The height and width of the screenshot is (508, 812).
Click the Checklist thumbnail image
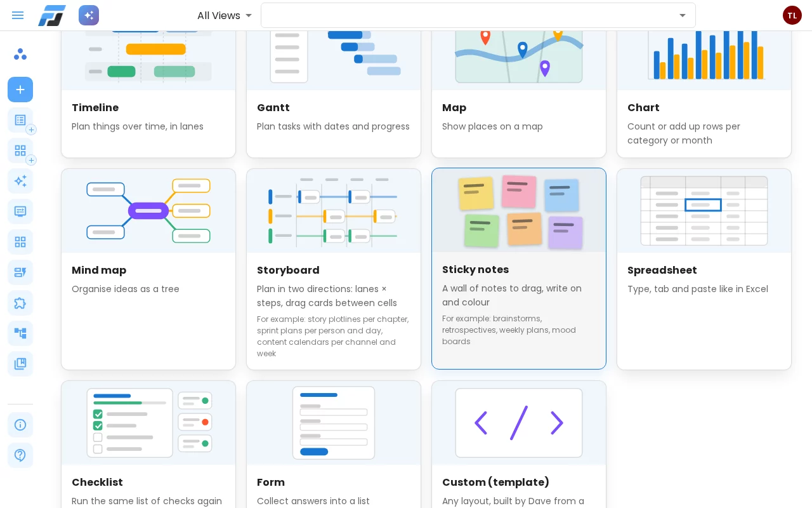coord(148,423)
